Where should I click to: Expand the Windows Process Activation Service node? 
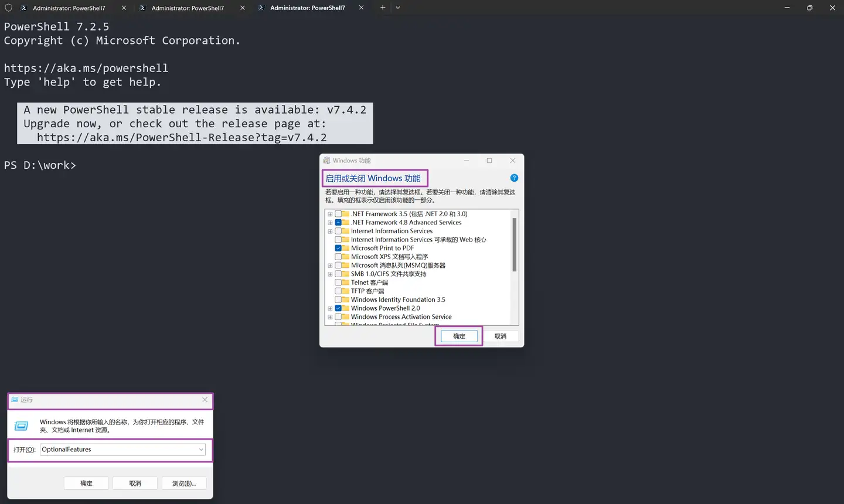click(330, 317)
